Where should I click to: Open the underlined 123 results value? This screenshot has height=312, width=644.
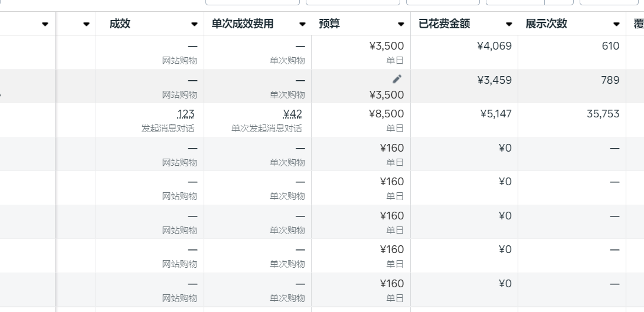(x=186, y=114)
